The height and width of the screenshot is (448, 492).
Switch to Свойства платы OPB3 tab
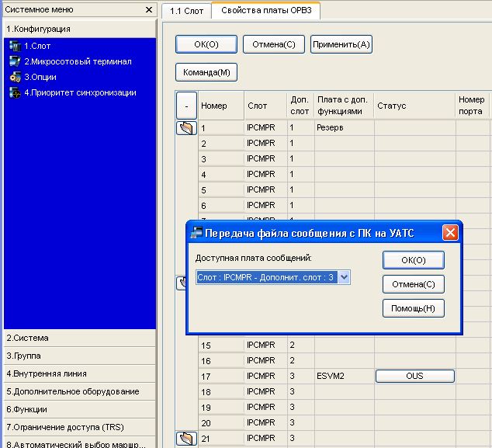pos(266,10)
